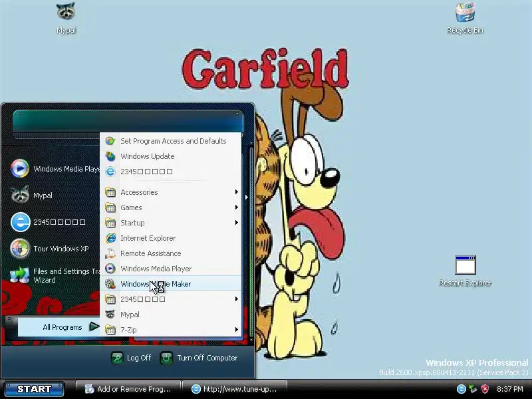
Task: Click the Mypal label in left pane
Action: point(43,196)
